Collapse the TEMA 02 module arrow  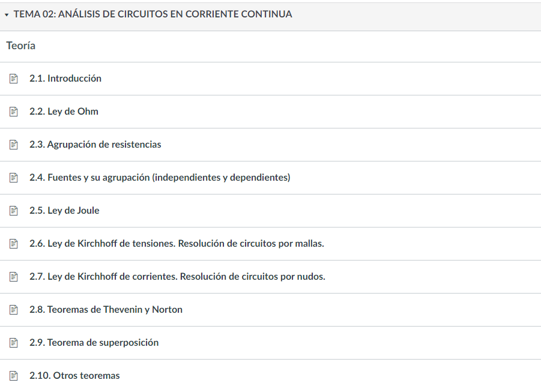[x=7, y=14]
